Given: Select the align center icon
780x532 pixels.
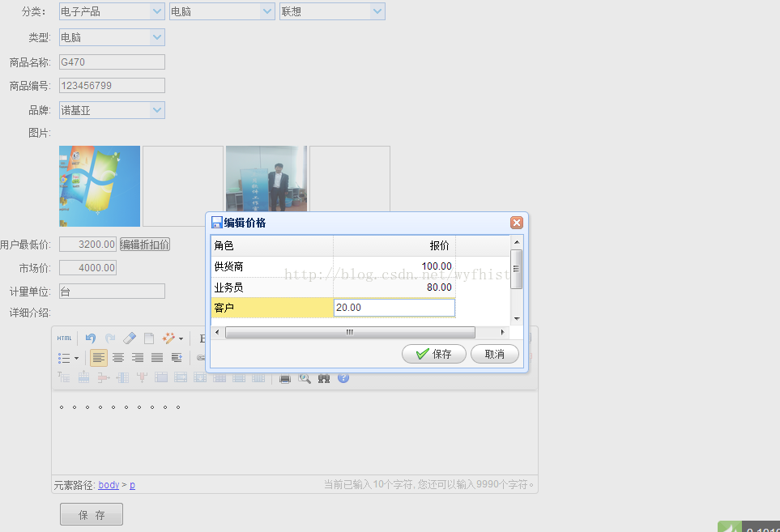Looking at the screenshot, I should coord(118,358).
